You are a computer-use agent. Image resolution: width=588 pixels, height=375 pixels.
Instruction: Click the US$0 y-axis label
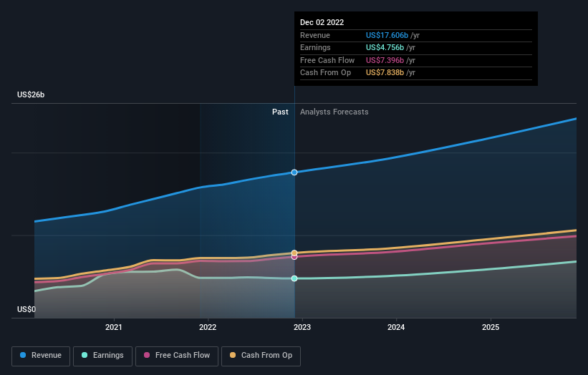pos(26,309)
